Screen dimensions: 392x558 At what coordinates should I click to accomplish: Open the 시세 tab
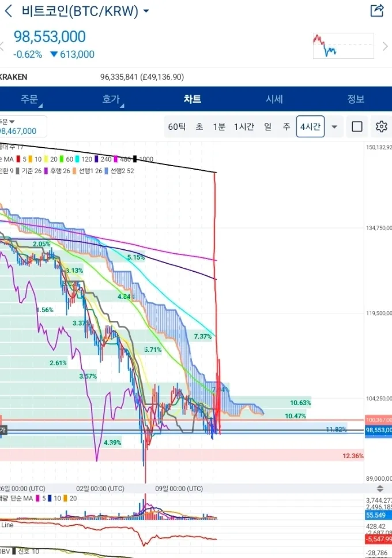click(274, 99)
